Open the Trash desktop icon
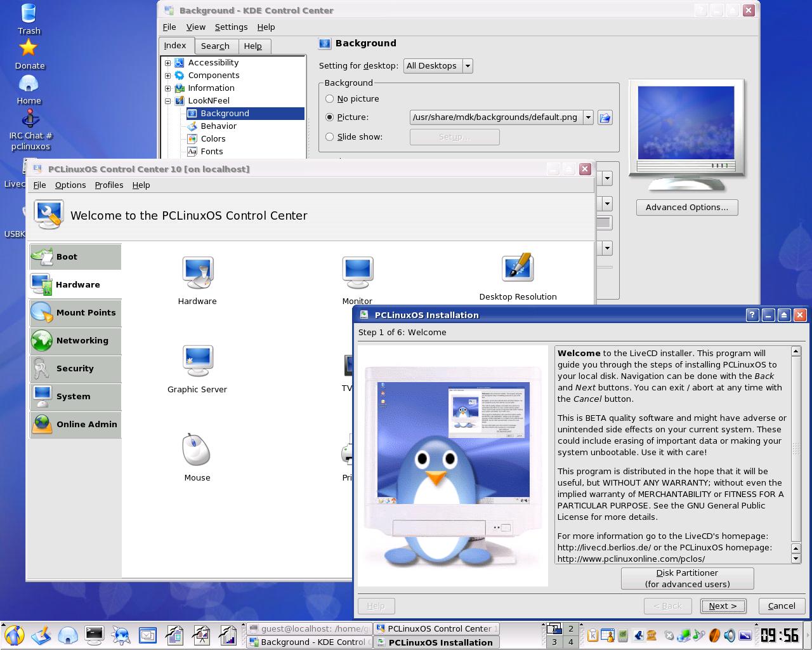 click(29, 19)
